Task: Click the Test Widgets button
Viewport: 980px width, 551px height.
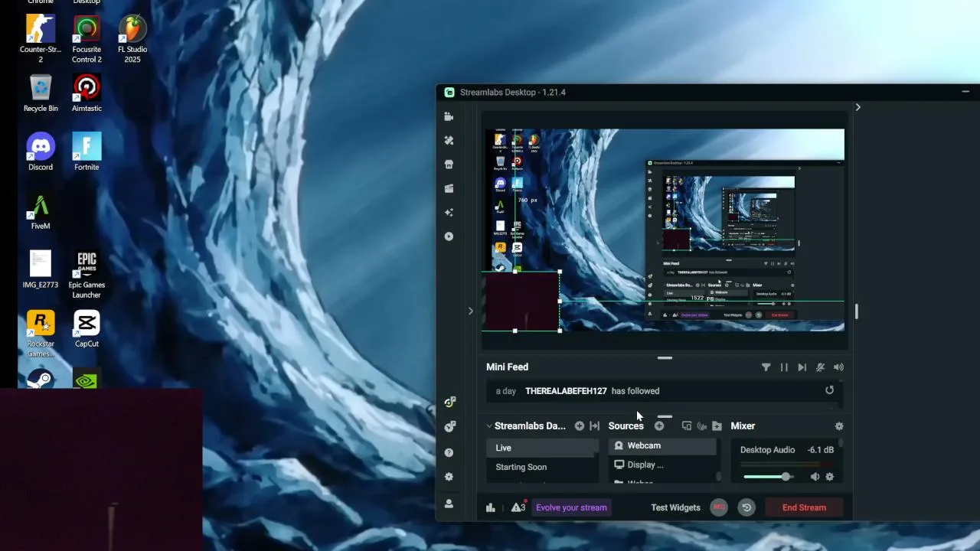Action: (675, 507)
